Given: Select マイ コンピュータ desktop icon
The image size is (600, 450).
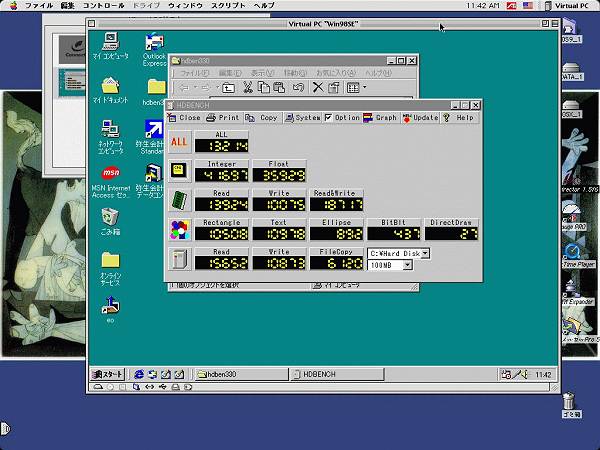Looking at the screenshot, I should 111,46.
